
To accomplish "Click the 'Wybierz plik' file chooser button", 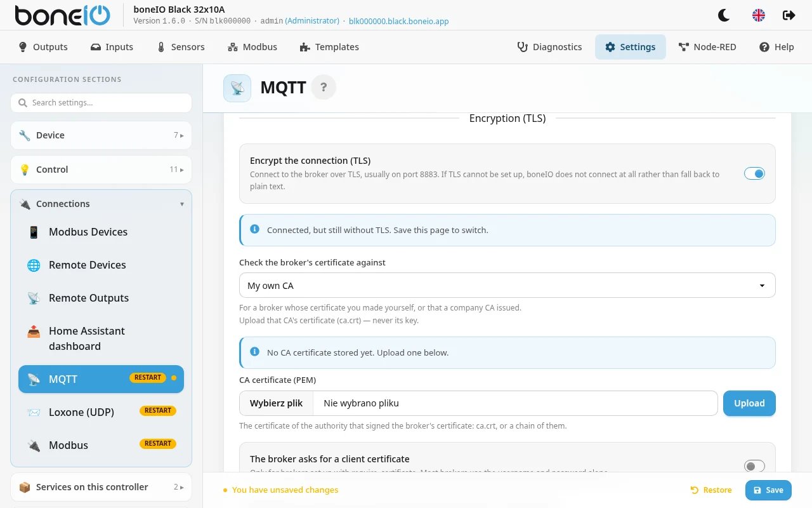I will 277,403.
